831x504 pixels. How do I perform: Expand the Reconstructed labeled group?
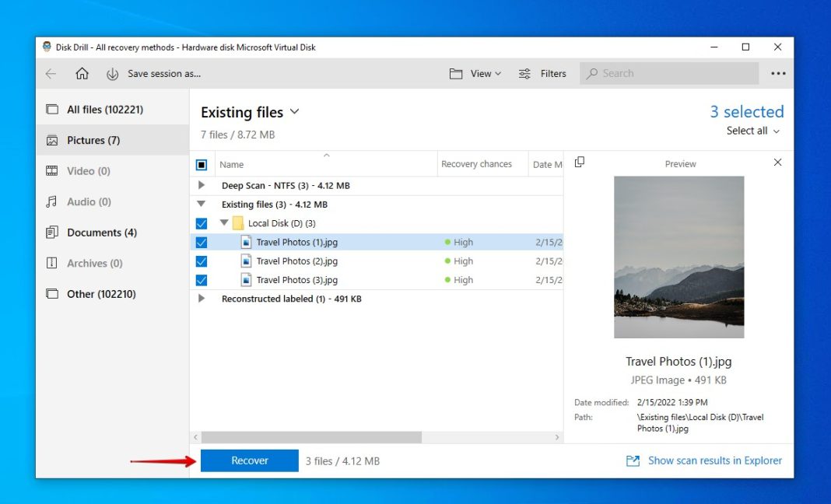pos(202,299)
